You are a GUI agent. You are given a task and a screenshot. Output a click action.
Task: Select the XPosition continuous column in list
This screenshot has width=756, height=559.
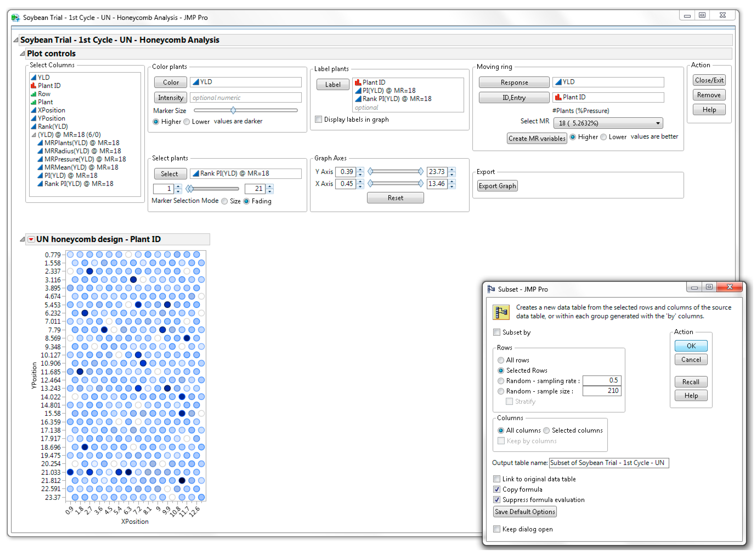[51, 110]
